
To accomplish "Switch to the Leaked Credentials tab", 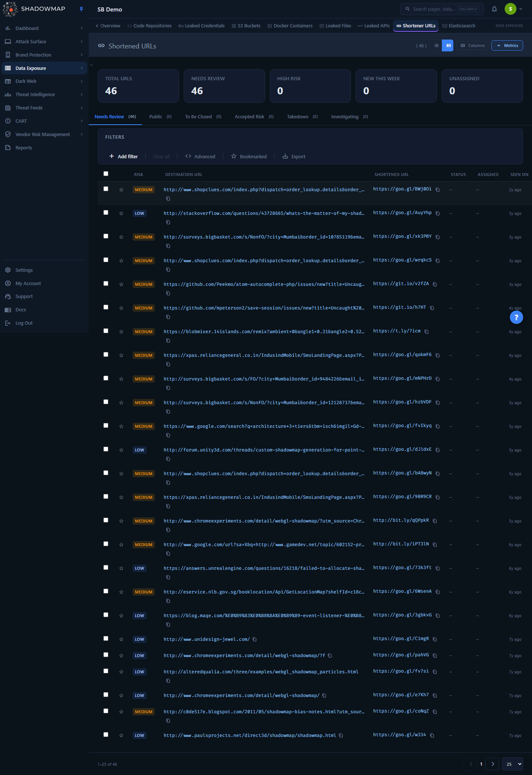I will click(x=201, y=26).
